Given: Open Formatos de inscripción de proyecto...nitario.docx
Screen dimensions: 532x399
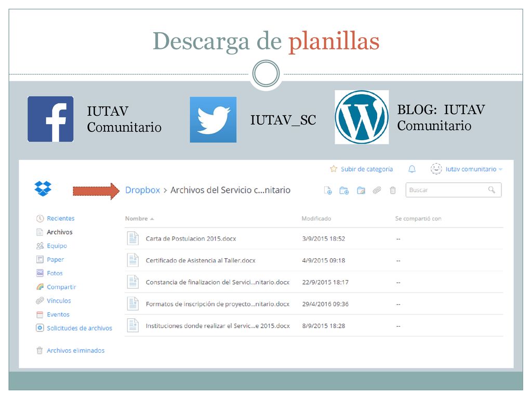Looking at the screenshot, I should pos(218,304).
